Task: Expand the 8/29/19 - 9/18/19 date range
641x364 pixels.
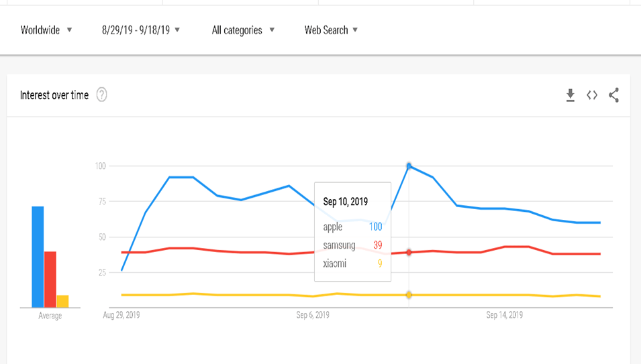Action: (x=141, y=30)
